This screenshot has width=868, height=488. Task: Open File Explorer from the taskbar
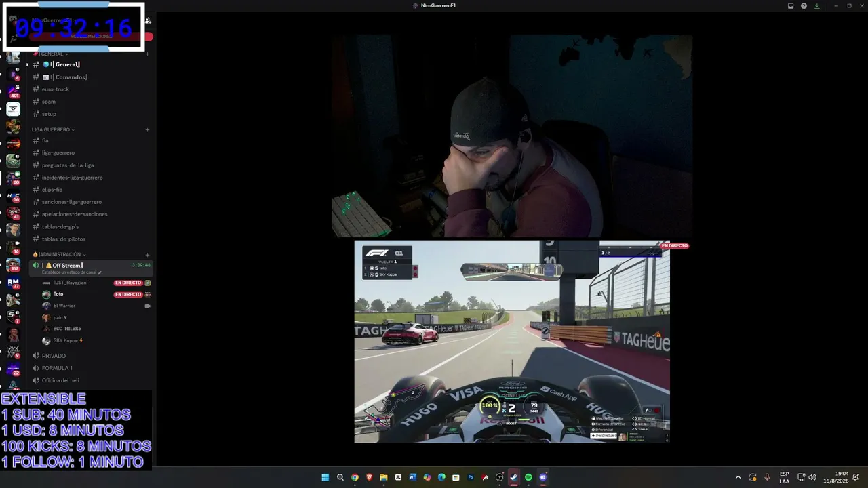click(384, 477)
